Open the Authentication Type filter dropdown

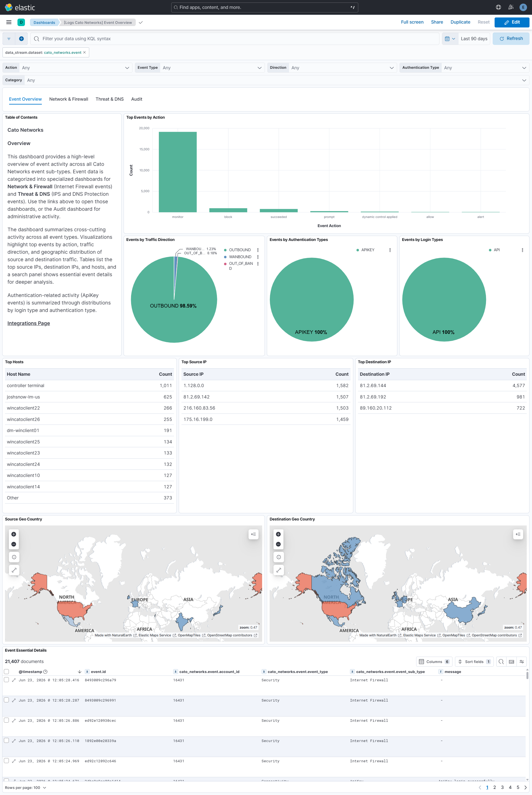tap(485, 68)
